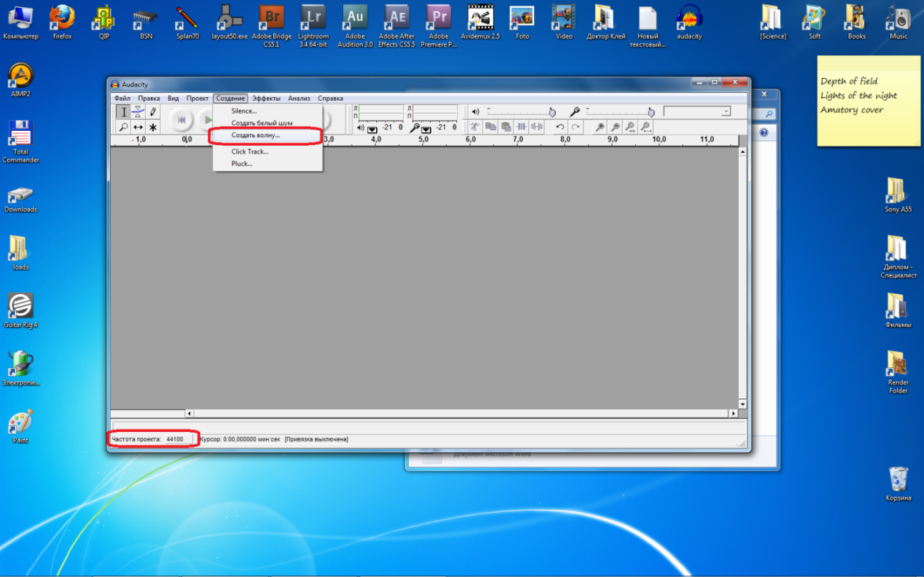Screen dimensions: 924x577
Task: Open the Paint desktop shortcut
Action: [x=21, y=427]
